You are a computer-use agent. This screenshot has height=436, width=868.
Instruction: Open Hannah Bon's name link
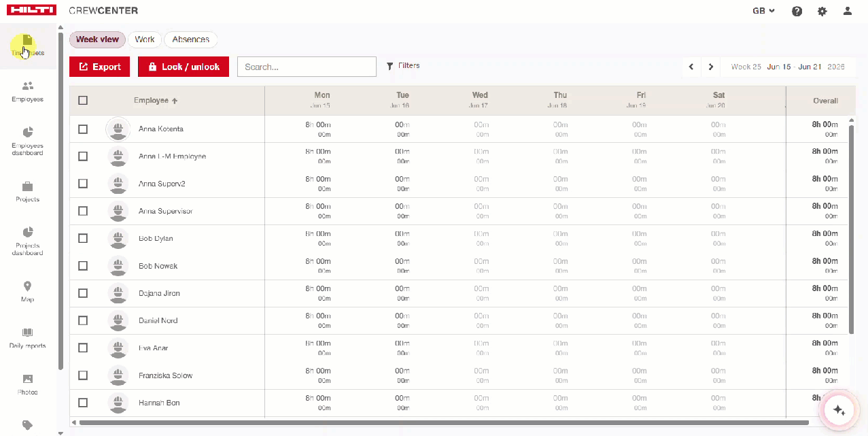click(159, 403)
